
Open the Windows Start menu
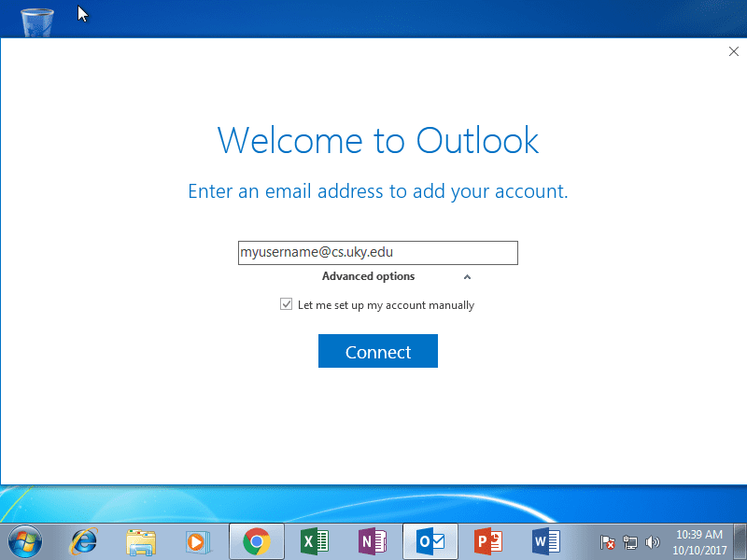(25, 541)
